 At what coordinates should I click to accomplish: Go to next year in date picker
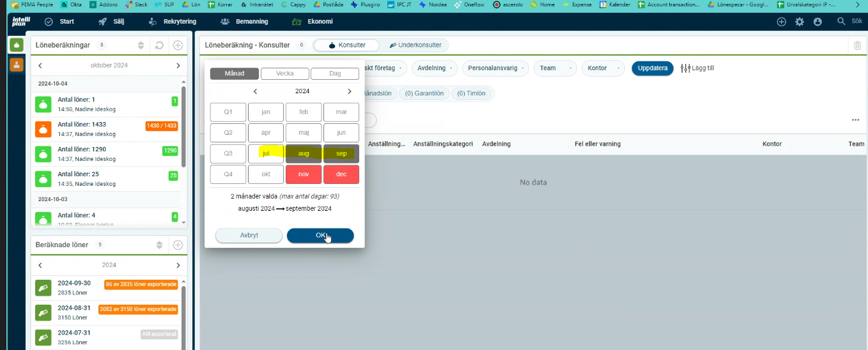(349, 91)
